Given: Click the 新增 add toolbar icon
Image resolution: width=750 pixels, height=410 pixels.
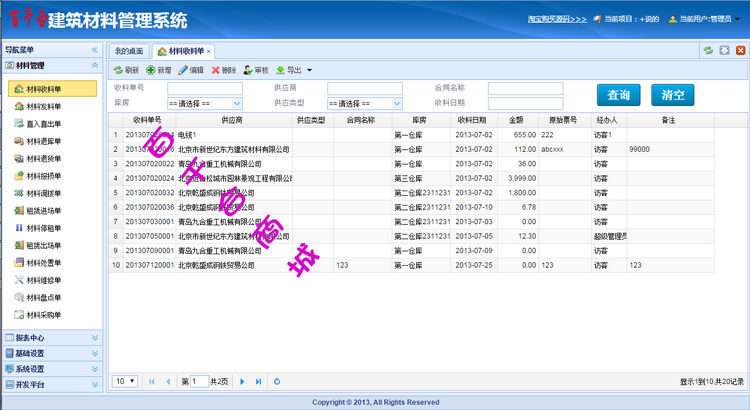Looking at the screenshot, I should (x=150, y=70).
